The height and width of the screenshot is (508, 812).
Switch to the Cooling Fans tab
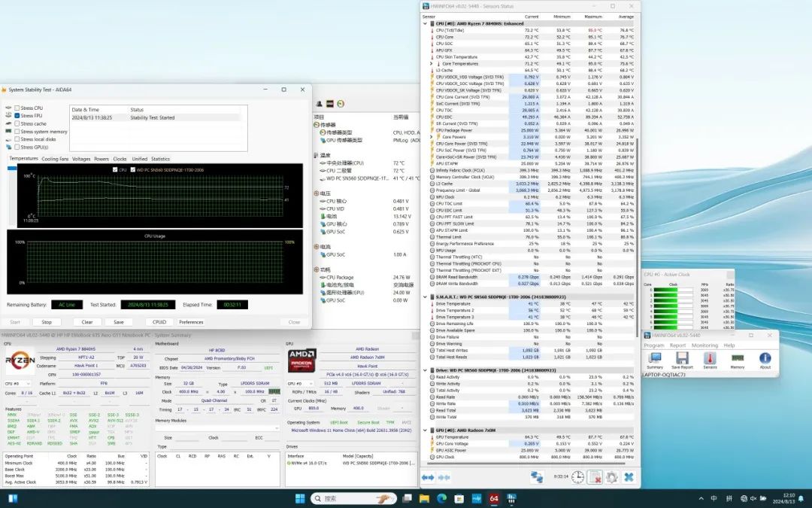click(x=55, y=159)
